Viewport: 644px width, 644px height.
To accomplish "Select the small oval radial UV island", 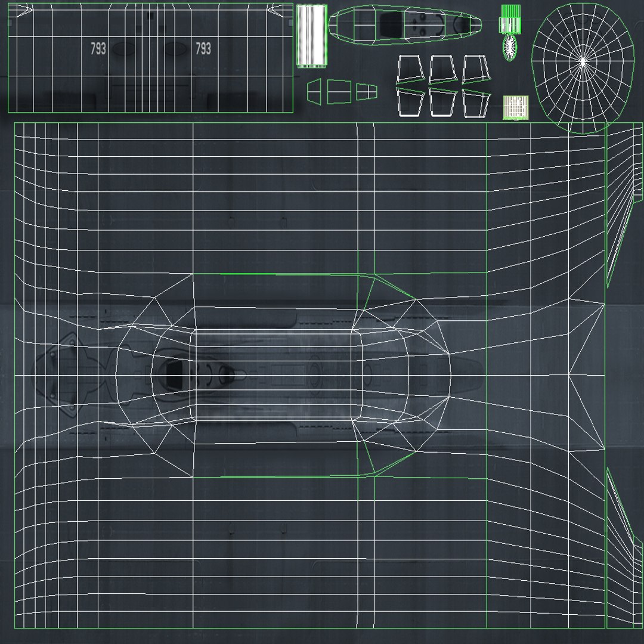I will click(x=510, y=47).
